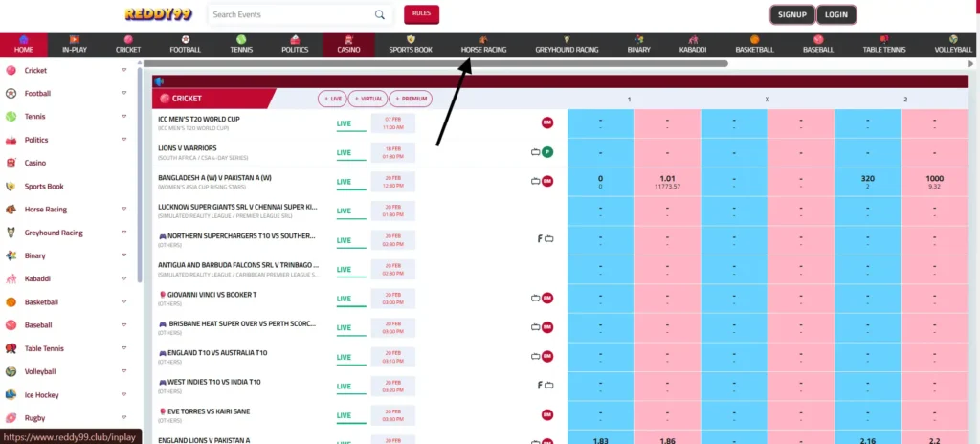The width and height of the screenshot is (980, 444).
Task: Click the Greyhound Racing icon in sidebar
Action: tap(11, 233)
